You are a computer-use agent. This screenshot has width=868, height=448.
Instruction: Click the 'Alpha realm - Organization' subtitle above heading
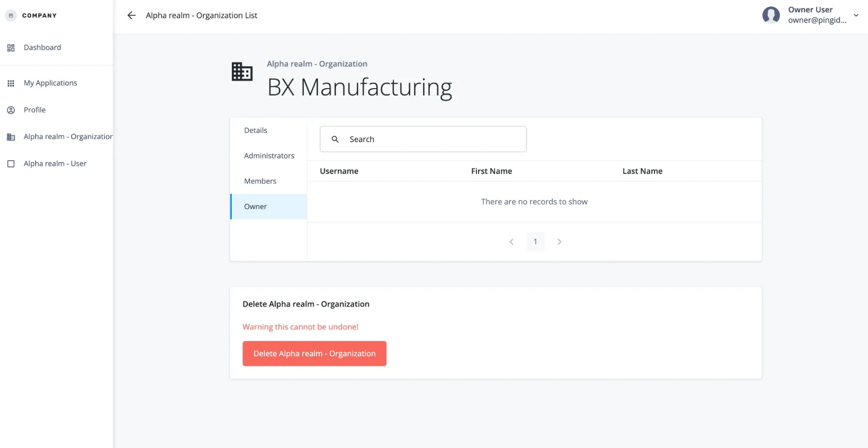click(x=317, y=64)
